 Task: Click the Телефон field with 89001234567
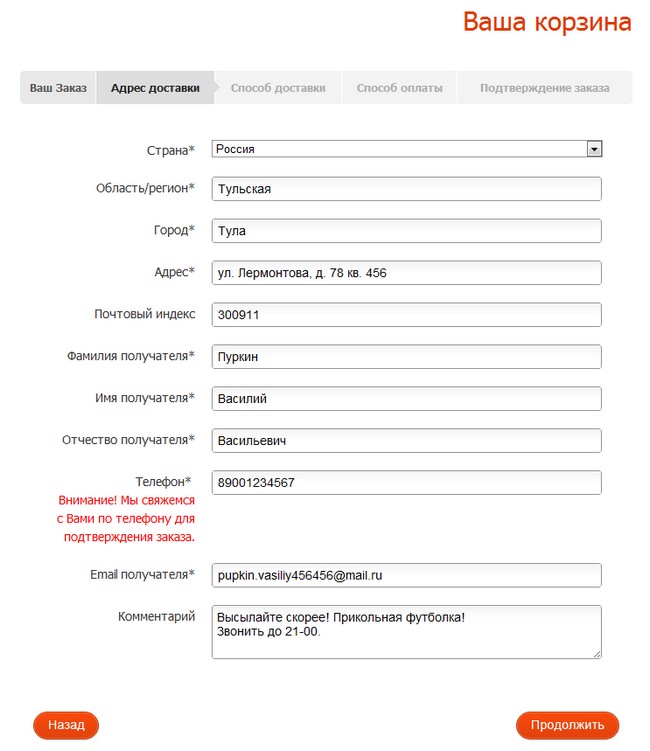pyautogui.click(x=406, y=483)
